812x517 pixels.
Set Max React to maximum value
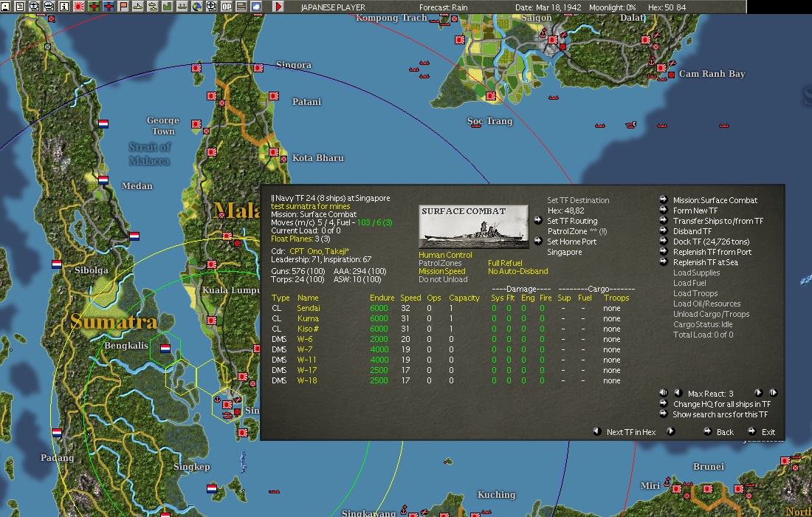tap(773, 393)
